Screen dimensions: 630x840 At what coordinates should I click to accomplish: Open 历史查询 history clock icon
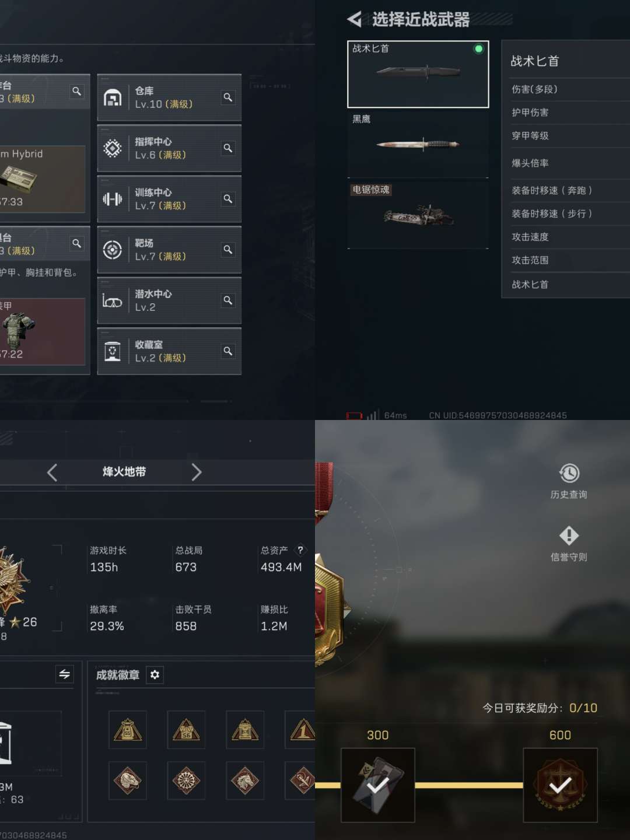pos(569,473)
